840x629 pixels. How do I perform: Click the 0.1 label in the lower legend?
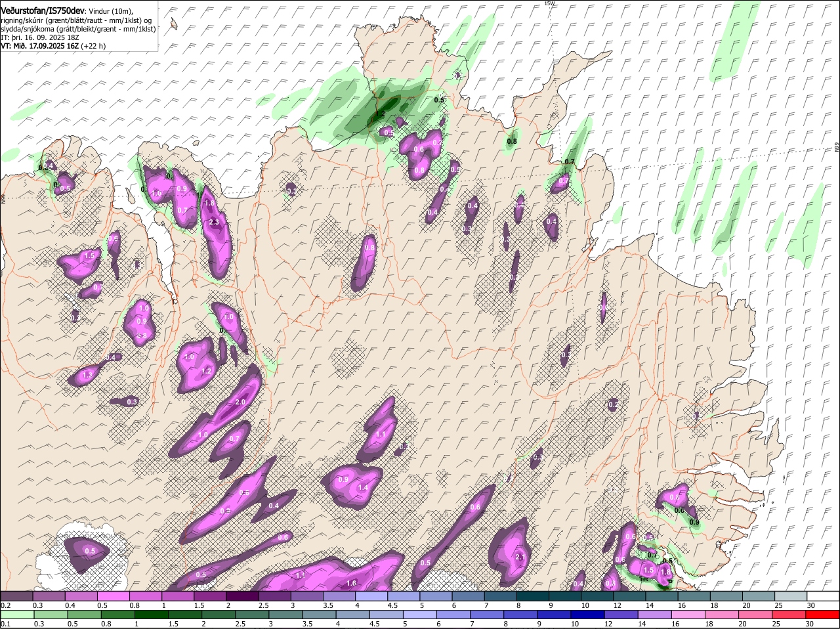[6, 624]
